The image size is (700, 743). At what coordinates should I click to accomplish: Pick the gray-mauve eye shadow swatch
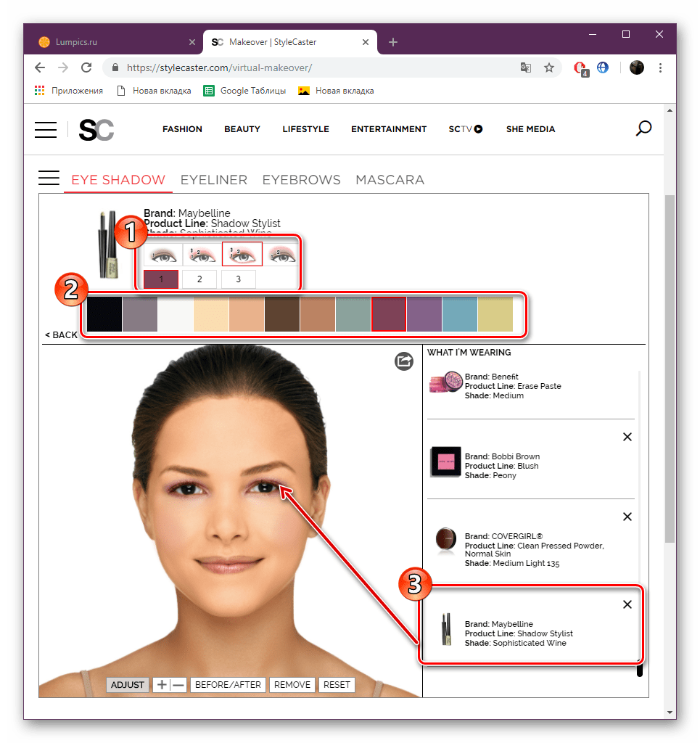click(x=140, y=314)
